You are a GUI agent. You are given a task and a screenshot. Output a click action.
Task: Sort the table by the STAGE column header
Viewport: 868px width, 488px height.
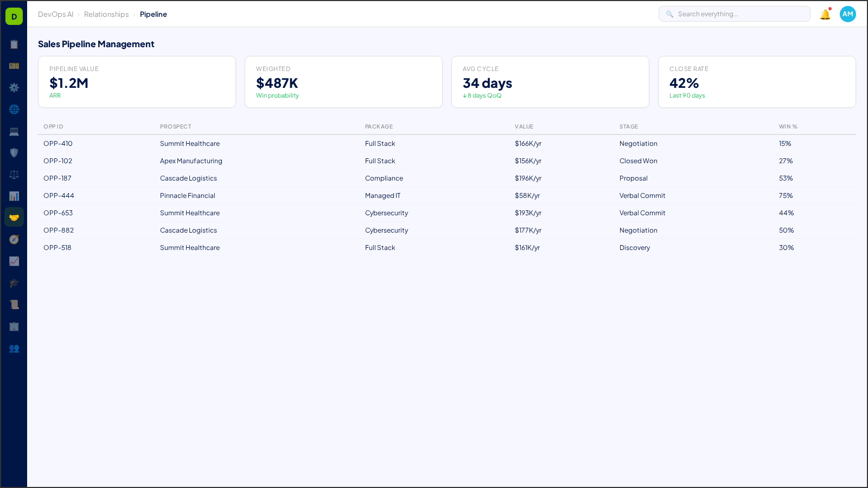click(628, 126)
